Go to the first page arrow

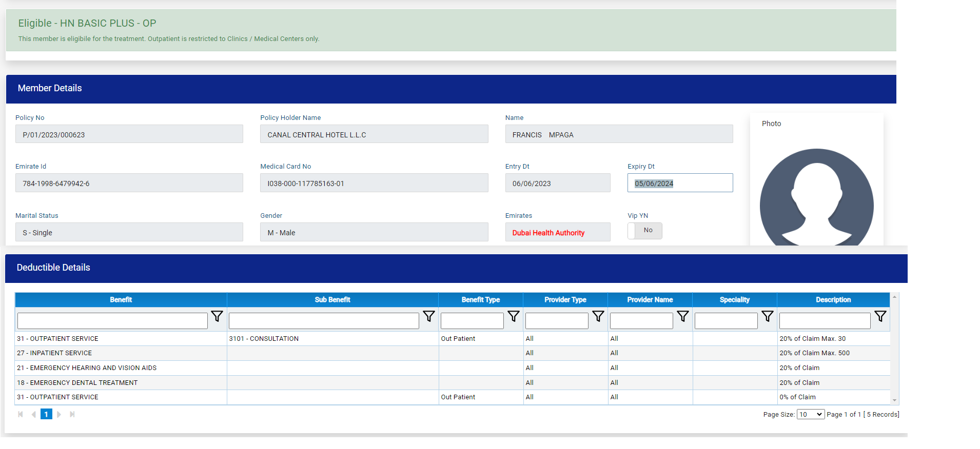[21, 414]
